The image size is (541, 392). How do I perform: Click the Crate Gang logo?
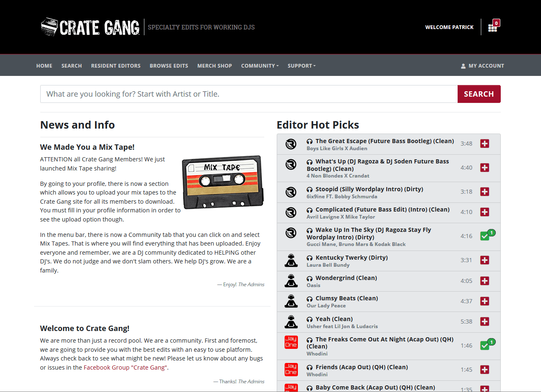(90, 27)
